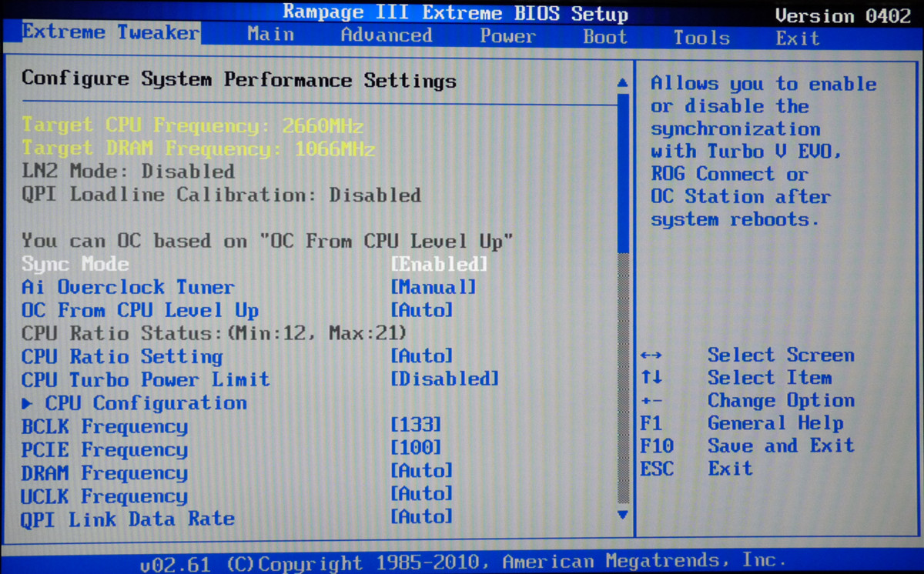The image size is (924, 574).
Task: Open Ai Overclock Tuner Manual option
Action: click(434, 288)
